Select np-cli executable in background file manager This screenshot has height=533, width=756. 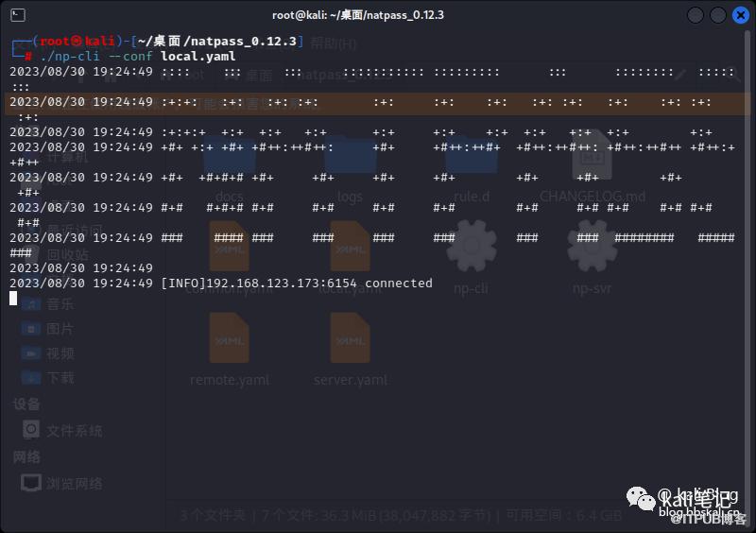[x=471, y=258]
